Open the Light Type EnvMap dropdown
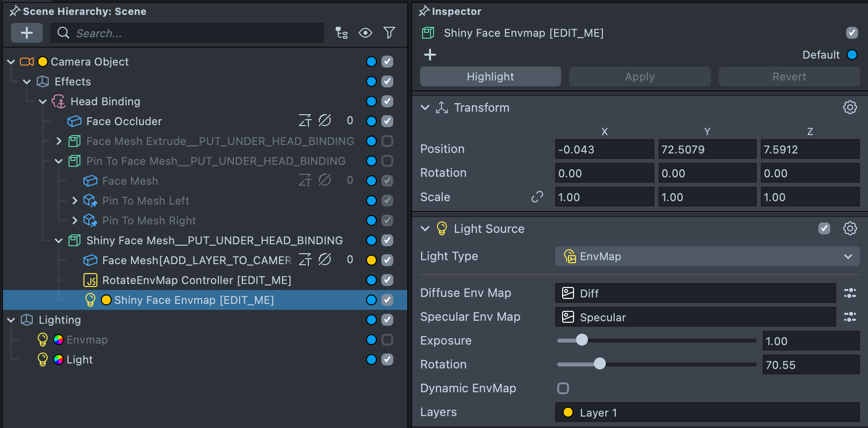 tap(707, 257)
